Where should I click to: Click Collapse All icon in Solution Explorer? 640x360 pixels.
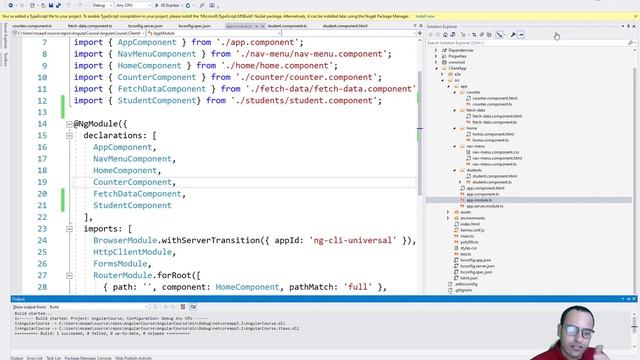point(482,35)
